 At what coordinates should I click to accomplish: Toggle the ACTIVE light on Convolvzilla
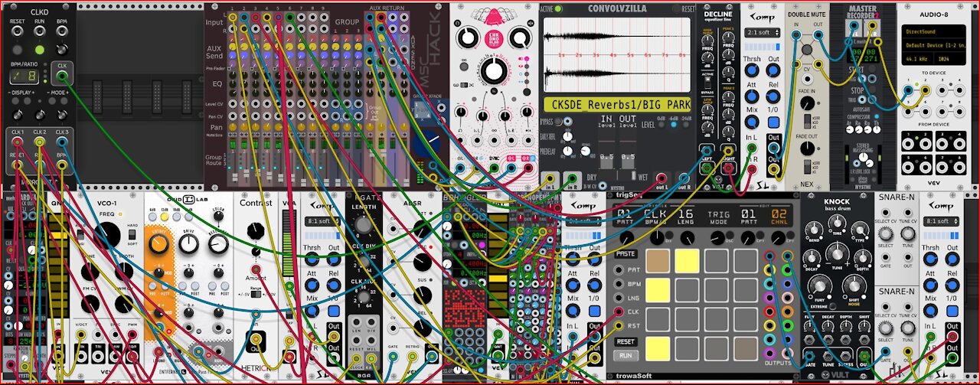(557, 9)
